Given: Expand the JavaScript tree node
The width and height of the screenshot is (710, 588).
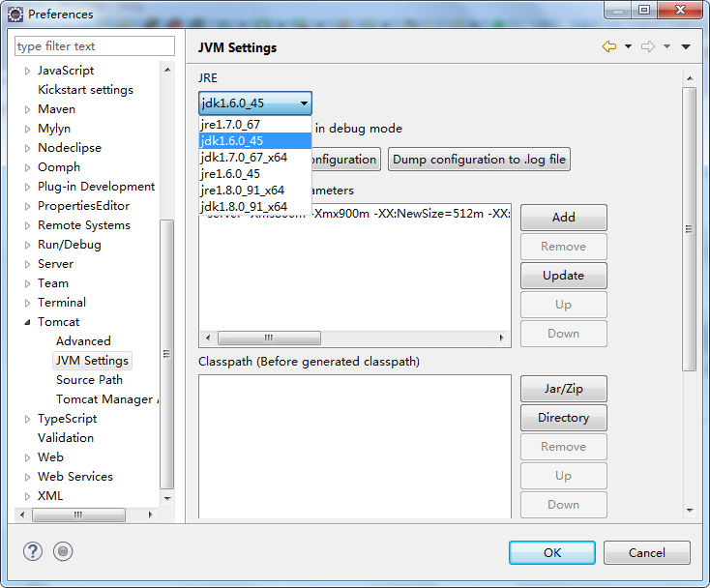Looking at the screenshot, I should (28, 71).
